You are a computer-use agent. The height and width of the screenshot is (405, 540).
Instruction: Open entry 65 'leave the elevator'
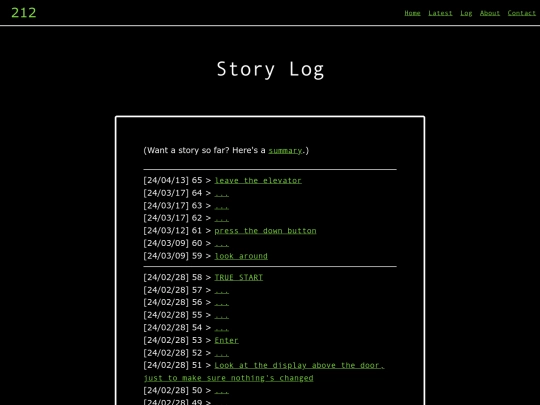258,180
